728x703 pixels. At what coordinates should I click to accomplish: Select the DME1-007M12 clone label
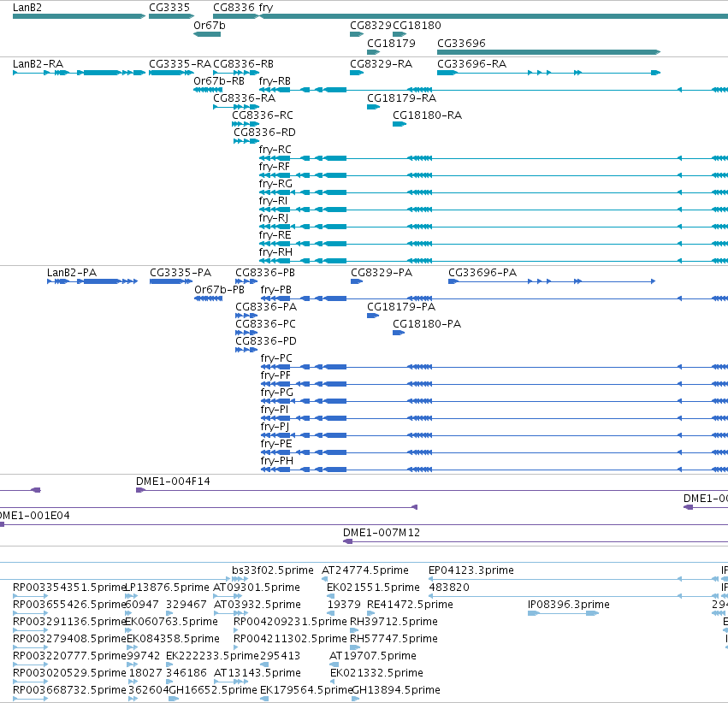(x=382, y=533)
